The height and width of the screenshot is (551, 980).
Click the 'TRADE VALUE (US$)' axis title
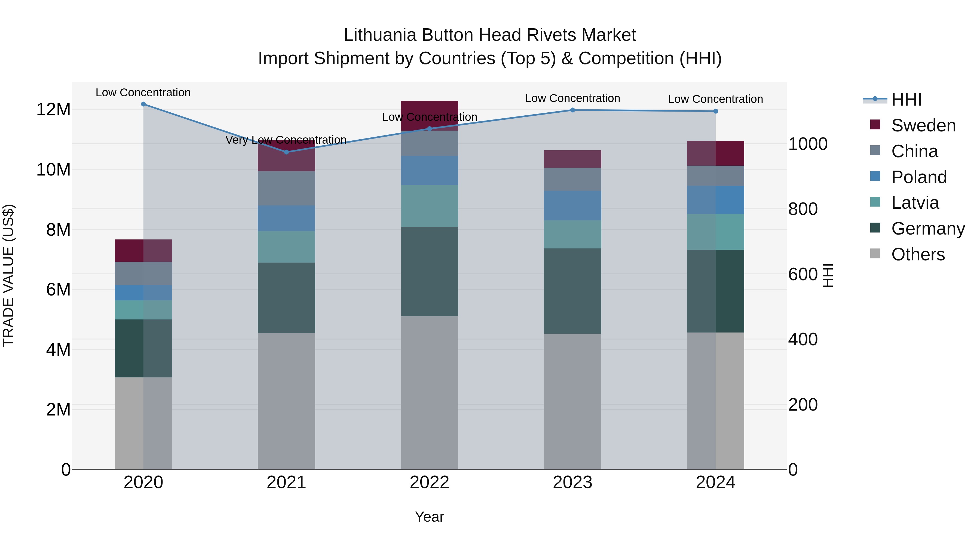pyautogui.click(x=8, y=275)
